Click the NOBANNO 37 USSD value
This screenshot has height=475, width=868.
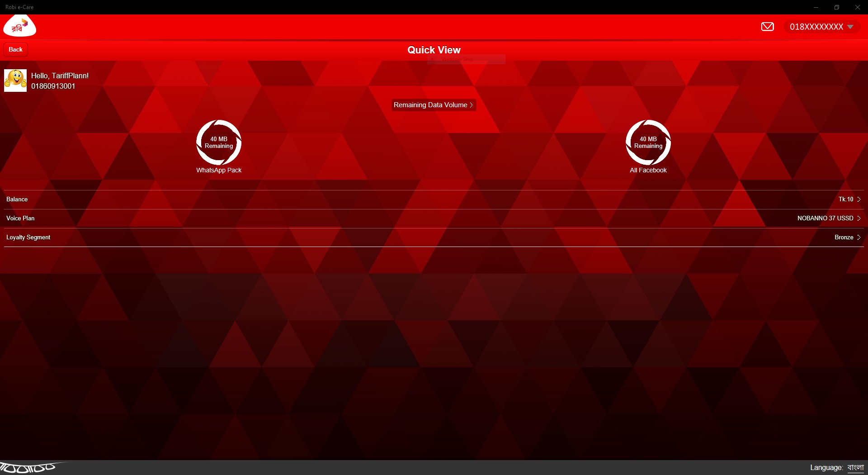pos(826,218)
